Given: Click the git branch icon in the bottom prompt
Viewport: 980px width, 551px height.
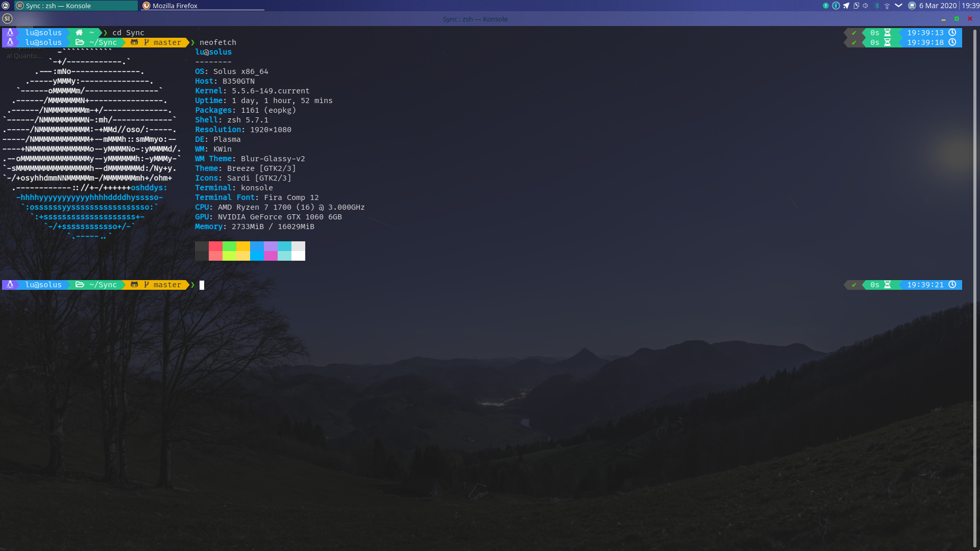Looking at the screenshot, I should 146,285.
